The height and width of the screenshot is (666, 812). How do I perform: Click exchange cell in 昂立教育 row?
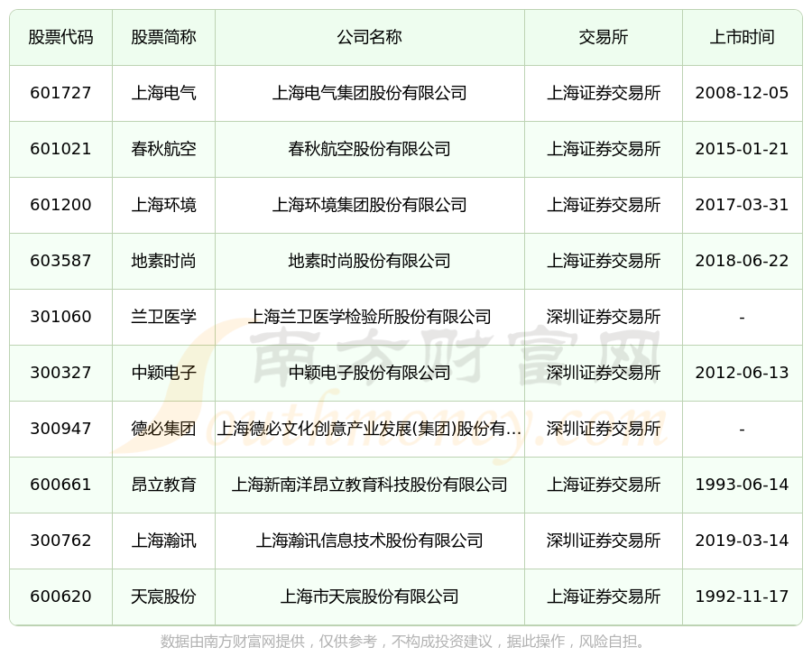[x=604, y=485]
